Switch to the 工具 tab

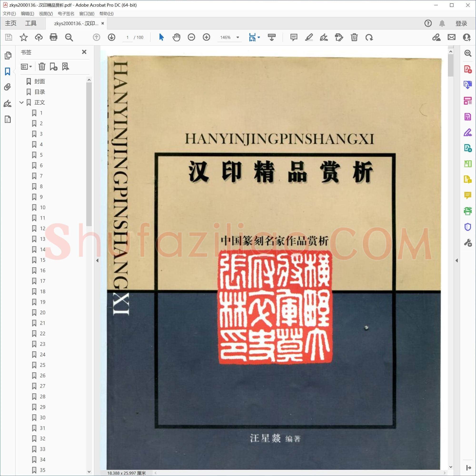(31, 23)
